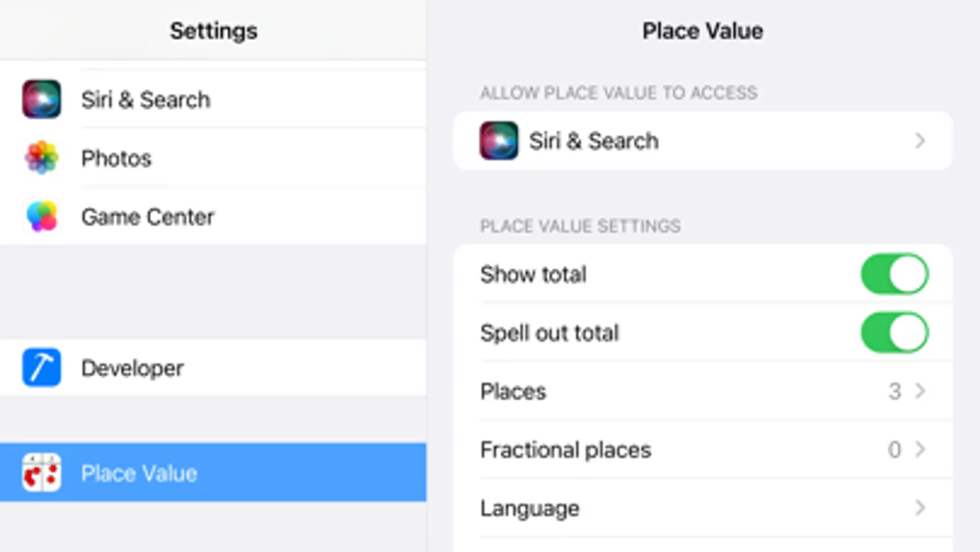Tap the Developer hammer icon
The height and width of the screenshot is (552, 980).
tap(42, 367)
